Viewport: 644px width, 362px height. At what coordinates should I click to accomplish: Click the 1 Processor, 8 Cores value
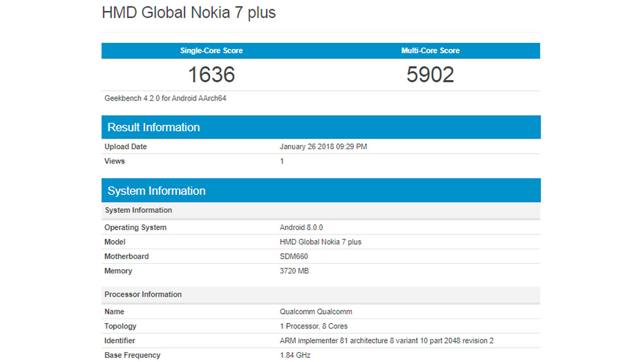point(313,326)
